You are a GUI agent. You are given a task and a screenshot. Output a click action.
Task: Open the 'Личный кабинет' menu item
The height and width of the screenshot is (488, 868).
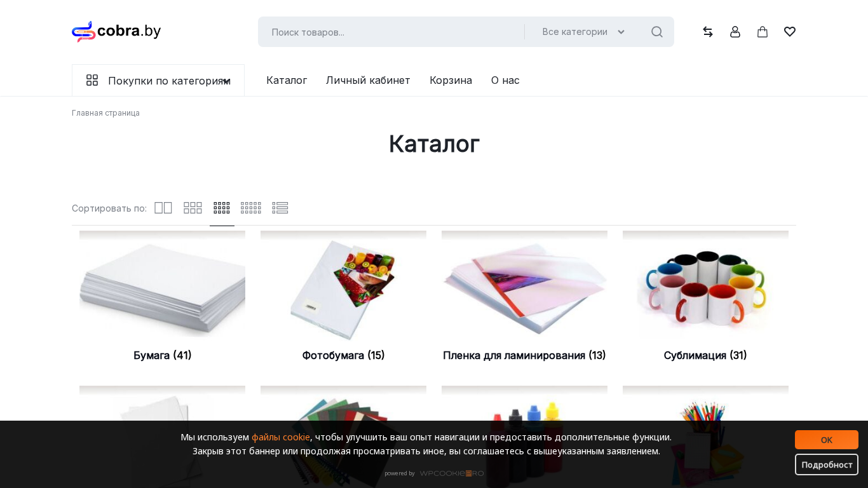coord(368,80)
